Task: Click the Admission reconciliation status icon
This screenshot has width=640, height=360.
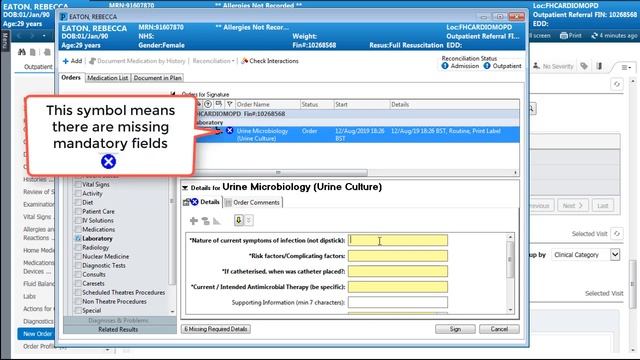Action: click(x=445, y=66)
